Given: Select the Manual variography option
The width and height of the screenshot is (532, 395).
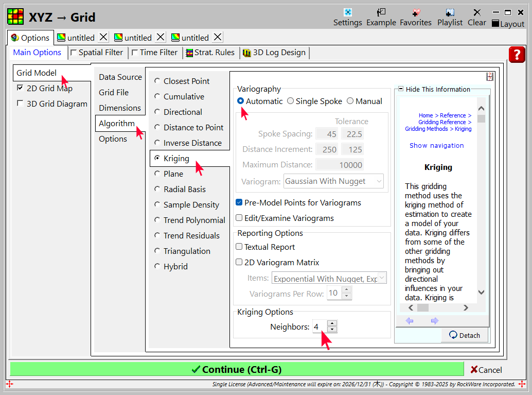Looking at the screenshot, I should coord(350,101).
